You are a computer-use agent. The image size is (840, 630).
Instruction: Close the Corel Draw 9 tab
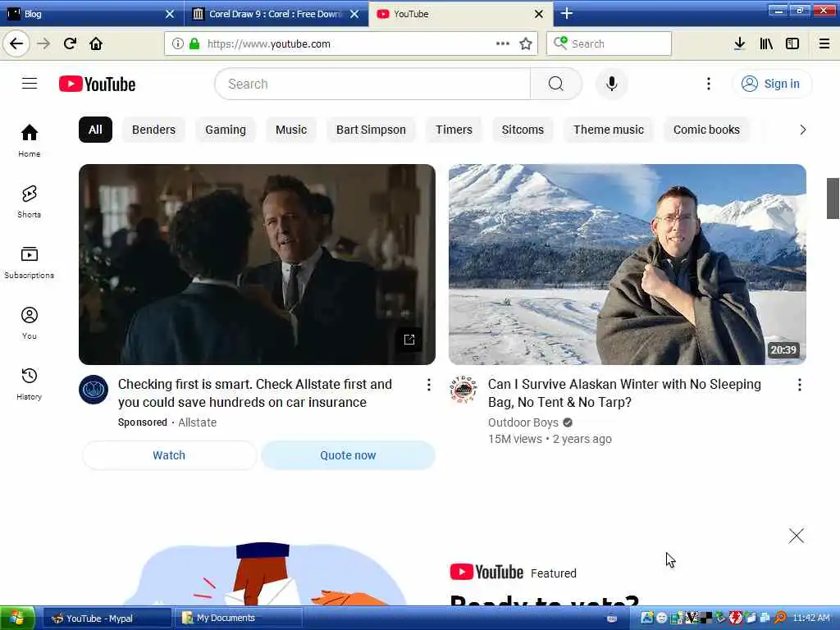tap(354, 14)
